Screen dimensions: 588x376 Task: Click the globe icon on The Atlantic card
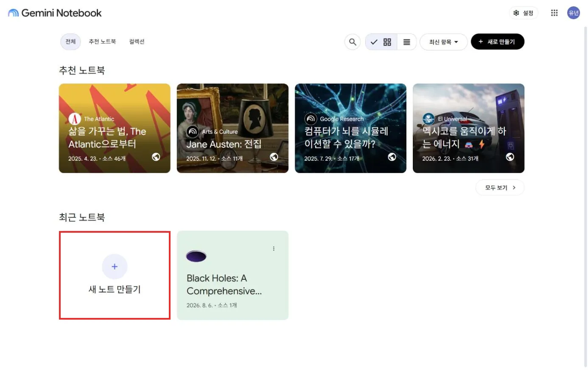tap(156, 157)
